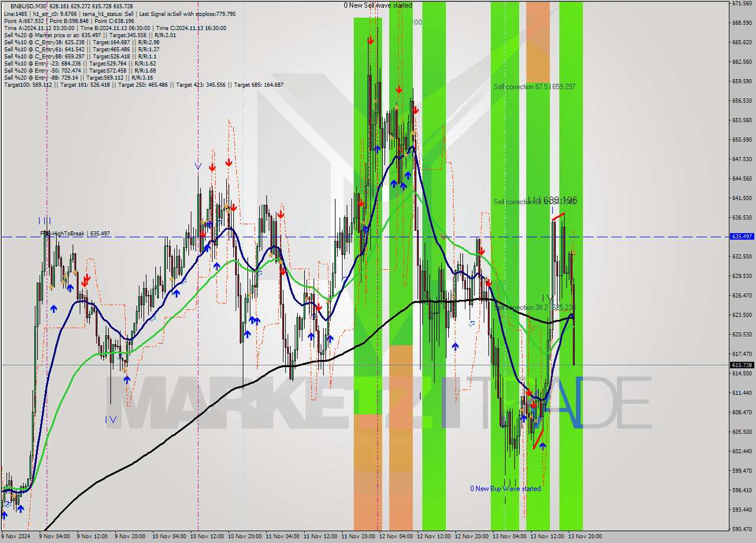Select the 'Sell correction 38.2 | 625.238' label
756x543 pixels.
click(x=535, y=308)
